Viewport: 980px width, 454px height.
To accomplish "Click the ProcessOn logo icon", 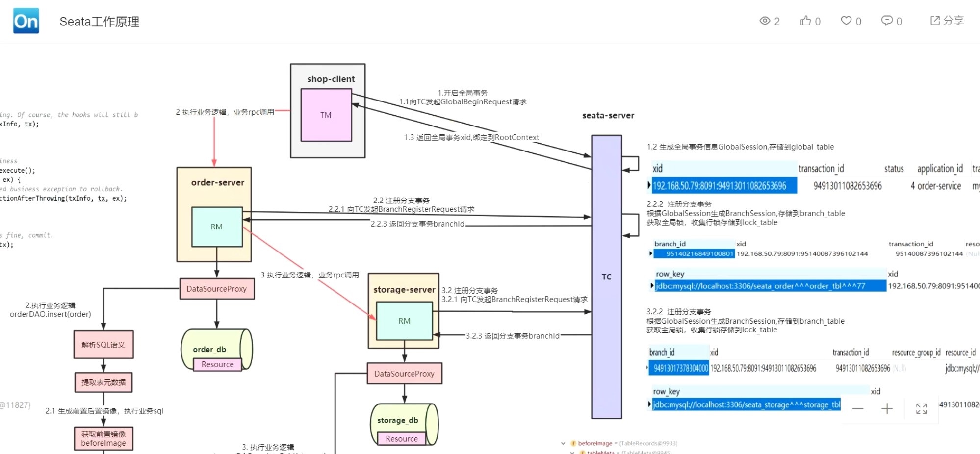I will (26, 21).
